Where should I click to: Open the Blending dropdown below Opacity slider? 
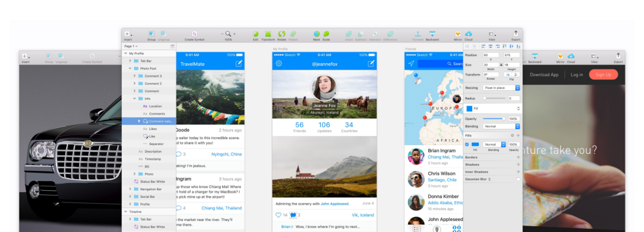pyautogui.click(x=502, y=126)
